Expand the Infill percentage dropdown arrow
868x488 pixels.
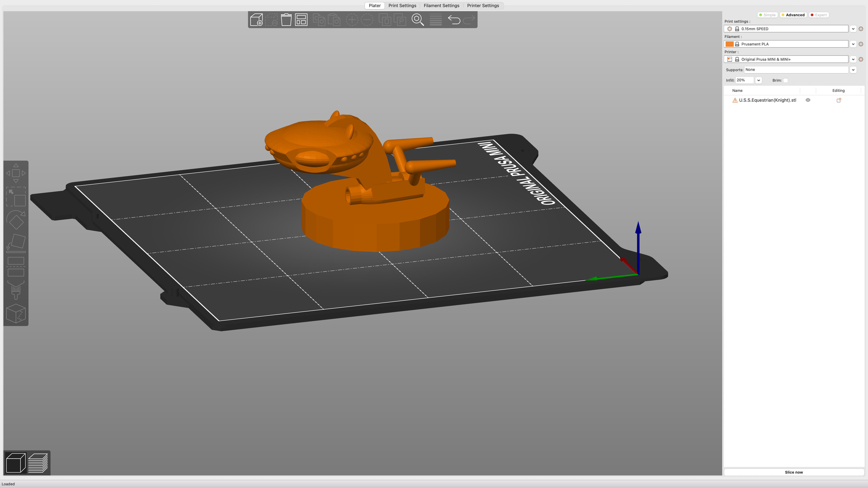pos(758,80)
